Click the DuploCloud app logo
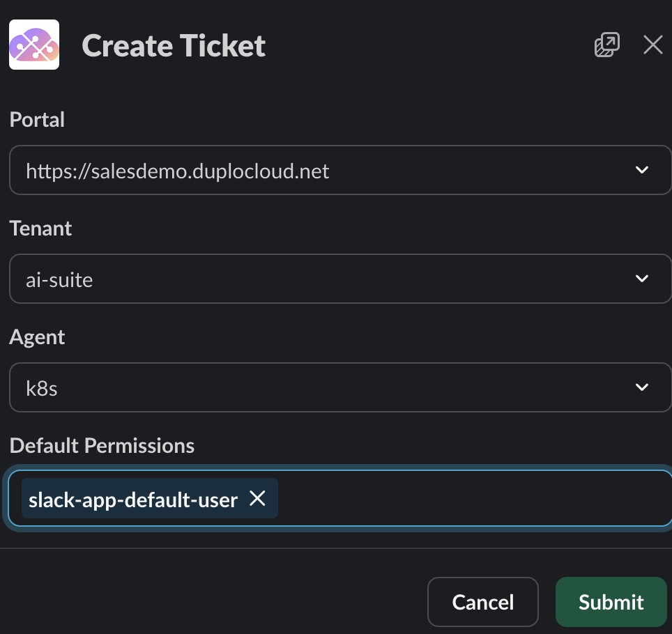This screenshot has width=672, height=634. click(33, 45)
